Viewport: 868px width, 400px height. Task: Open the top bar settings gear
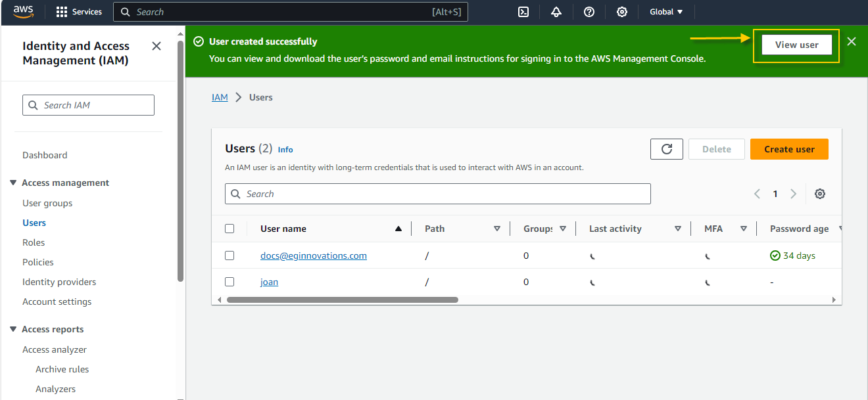tap(622, 12)
